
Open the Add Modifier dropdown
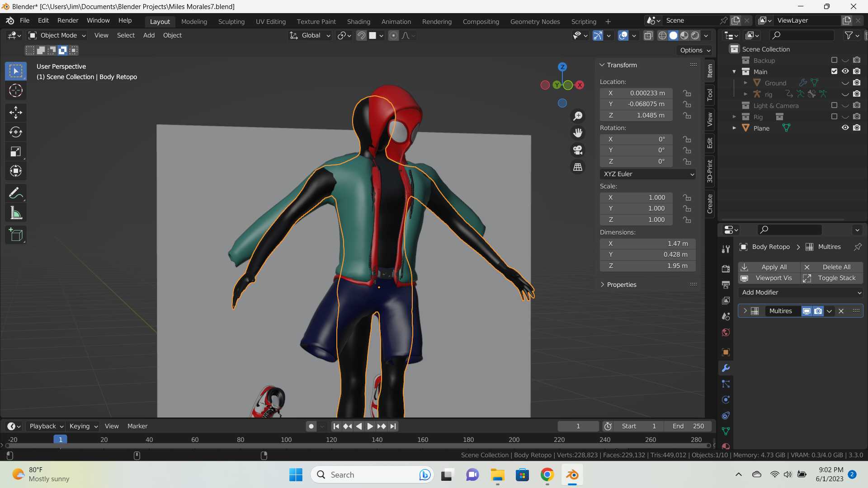click(800, 293)
